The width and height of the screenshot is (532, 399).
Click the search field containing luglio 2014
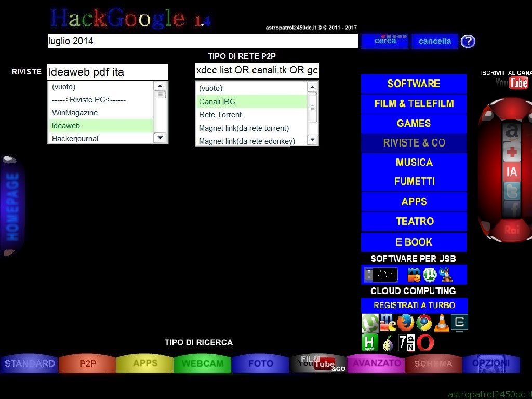coord(203,41)
